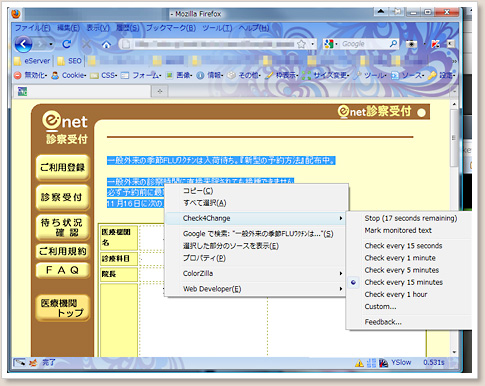
Task: Expand the Check4Change submenu arrow
Action: 341,218
